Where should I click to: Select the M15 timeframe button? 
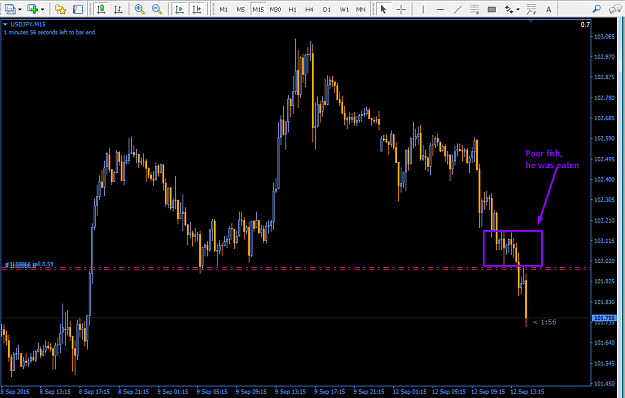(258, 9)
